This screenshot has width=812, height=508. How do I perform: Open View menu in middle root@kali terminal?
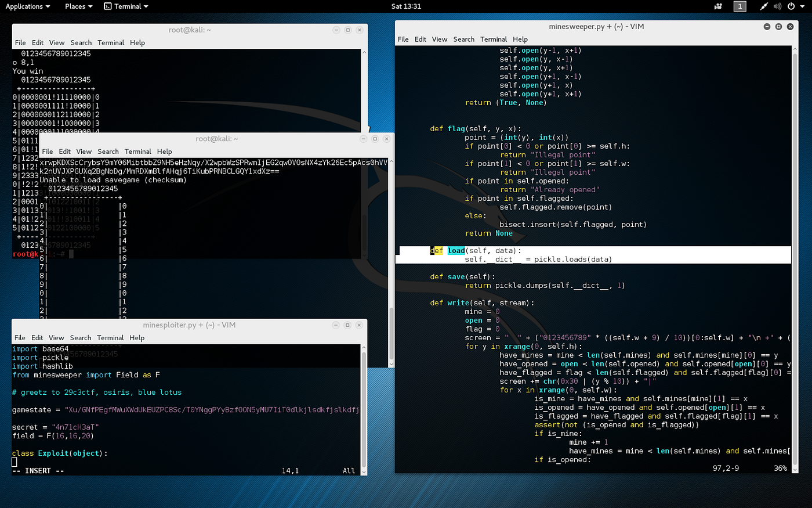(84, 152)
